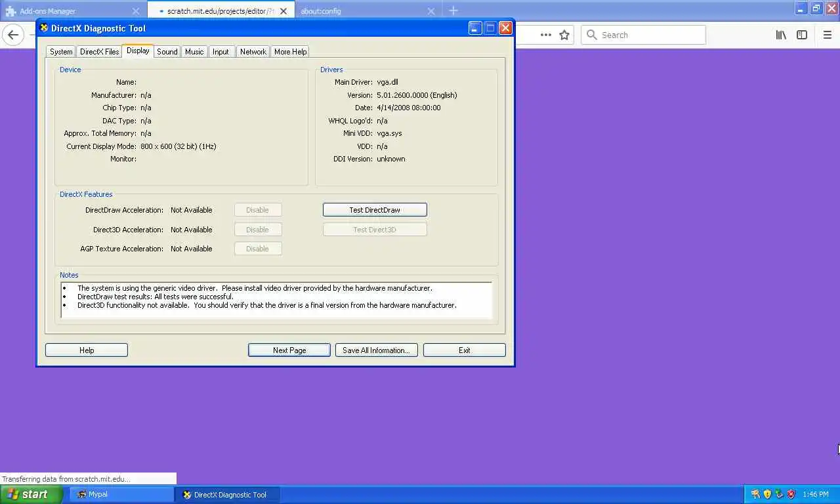Open the page actions three-dot menu
Viewport: 840px width, 504px height.
tap(546, 35)
